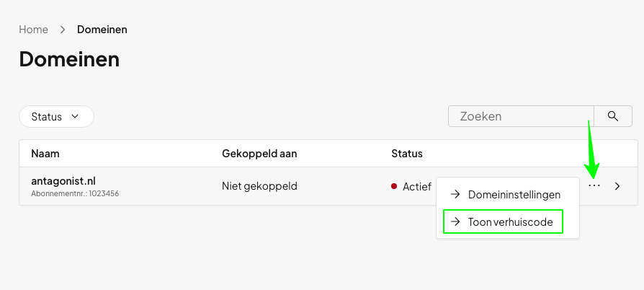Open the three-dots row actions menu
644x290 pixels.
[594, 186]
